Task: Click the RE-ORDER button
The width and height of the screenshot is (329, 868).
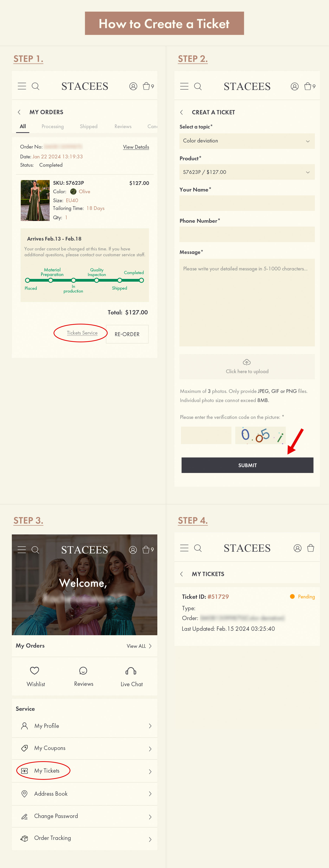Action: pos(127,334)
